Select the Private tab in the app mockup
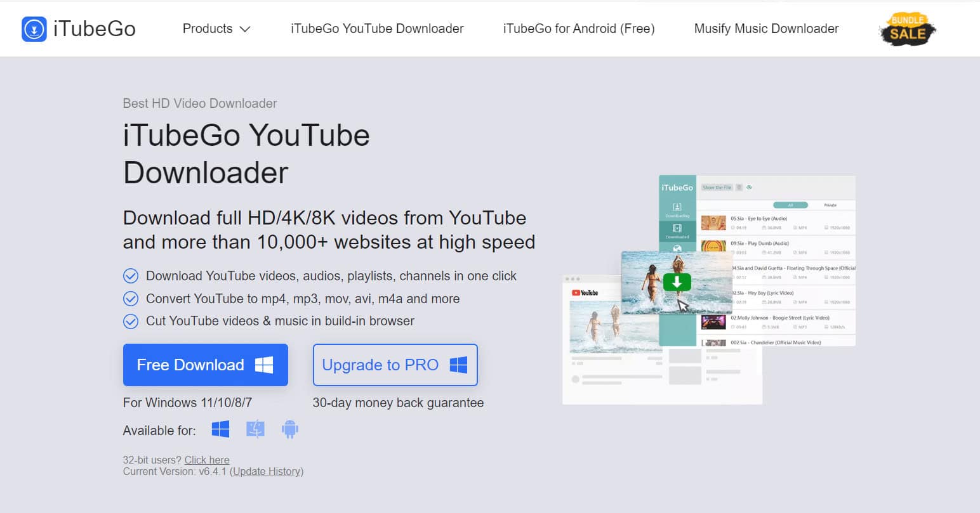Image resolution: width=980 pixels, height=513 pixels. (x=830, y=205)
